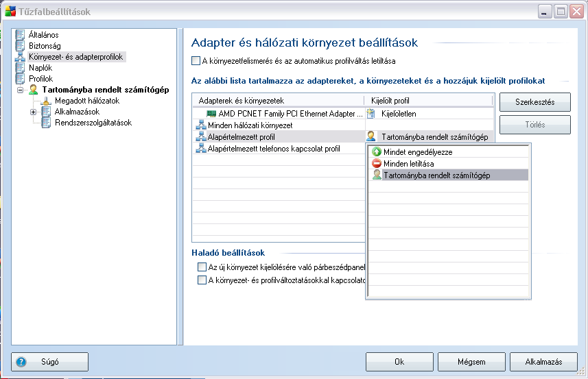This screenshot has width=588, height=379.
Task: Choose Minden letiltása from the dropdown
Action: coord(449,163)
